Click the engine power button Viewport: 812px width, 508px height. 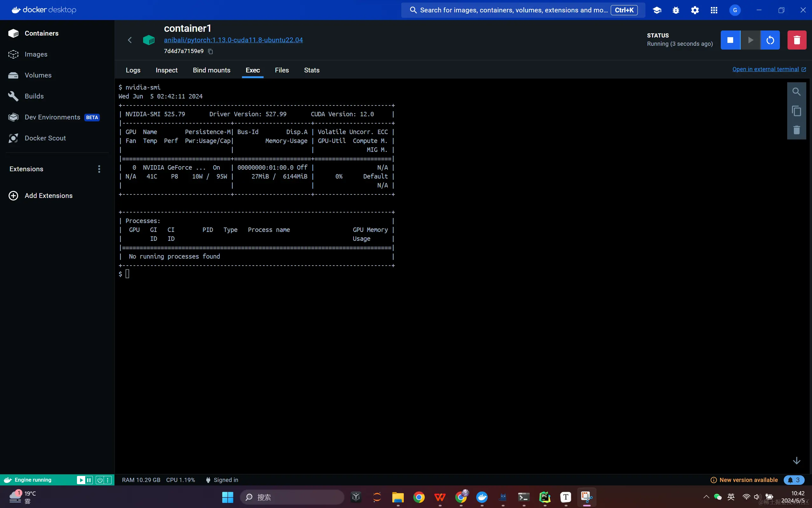100,480
